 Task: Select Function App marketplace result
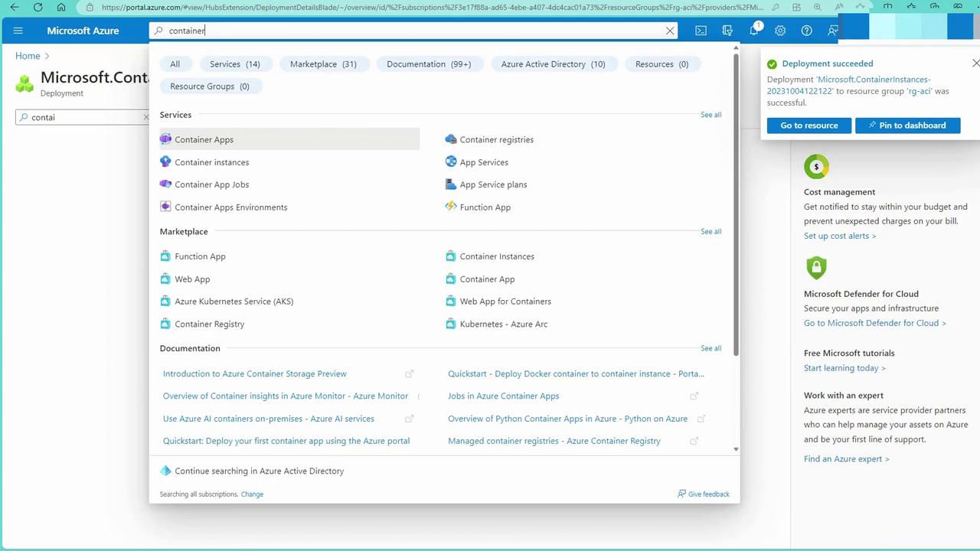[200, 256]
